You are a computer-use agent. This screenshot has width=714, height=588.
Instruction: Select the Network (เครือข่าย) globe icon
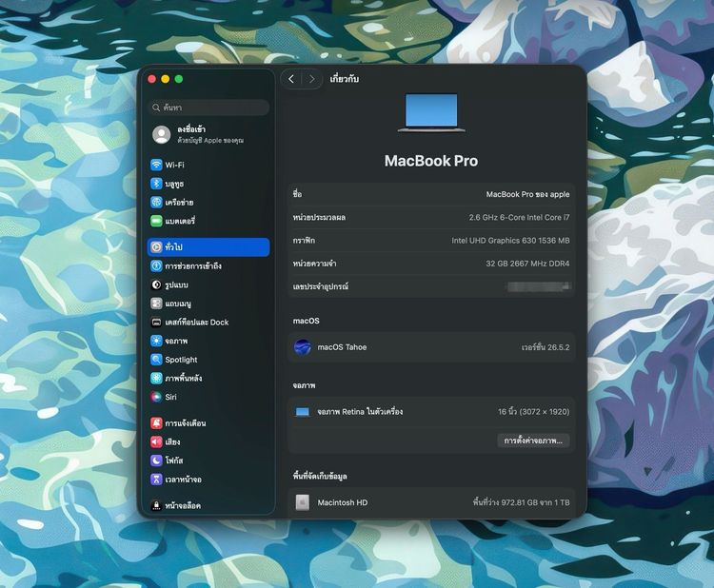tap(156, 202)
